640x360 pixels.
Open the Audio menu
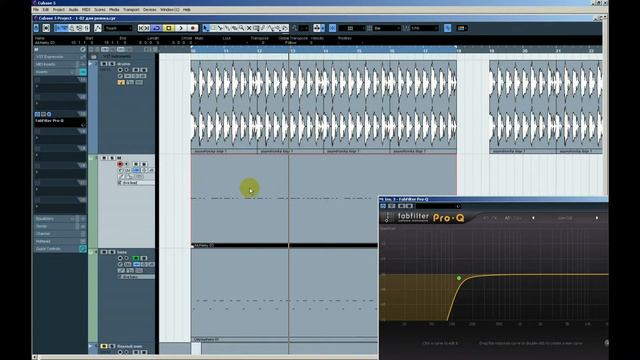(73, 9)
